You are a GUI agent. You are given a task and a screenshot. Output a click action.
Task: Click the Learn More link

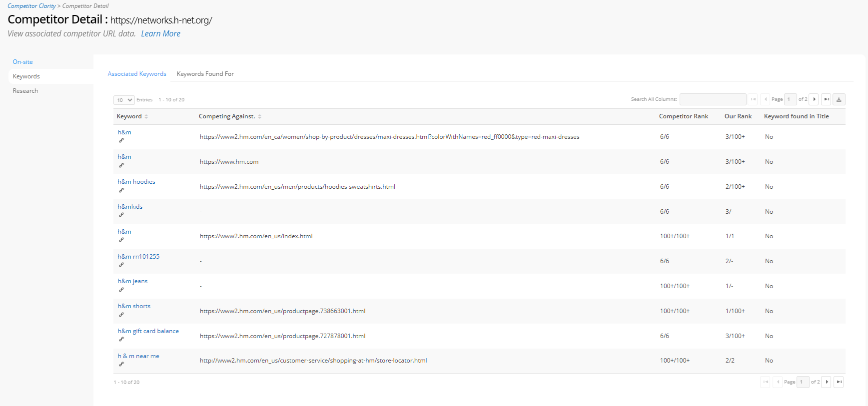point(160,33)
